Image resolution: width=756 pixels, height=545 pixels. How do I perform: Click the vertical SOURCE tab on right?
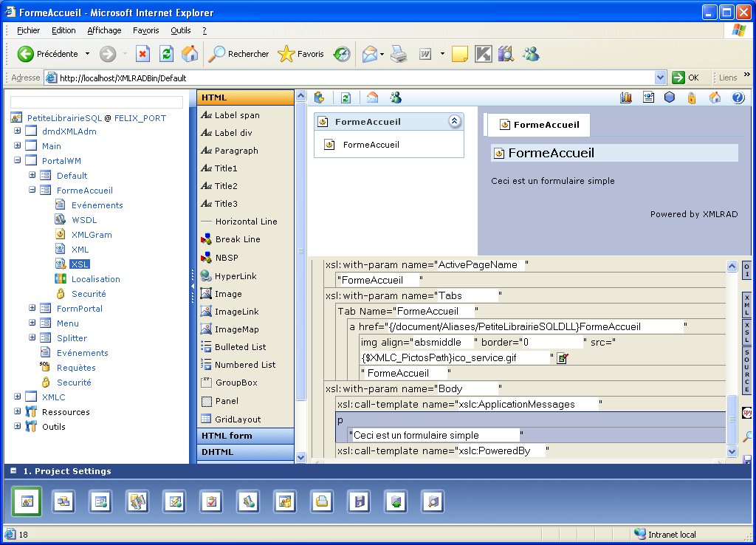(746, 371)
